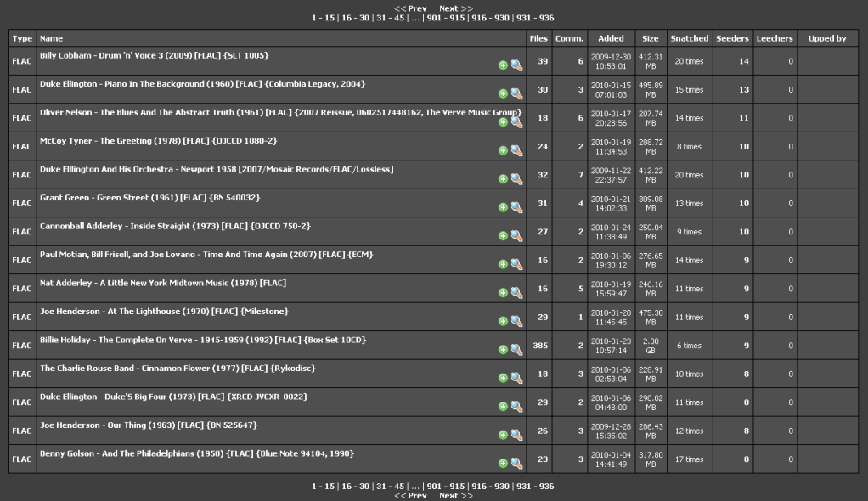Click green plus icon for At The Lighthouse
Image resolution: width=868 pixels, height=501 pixels.
pos(503,321)
